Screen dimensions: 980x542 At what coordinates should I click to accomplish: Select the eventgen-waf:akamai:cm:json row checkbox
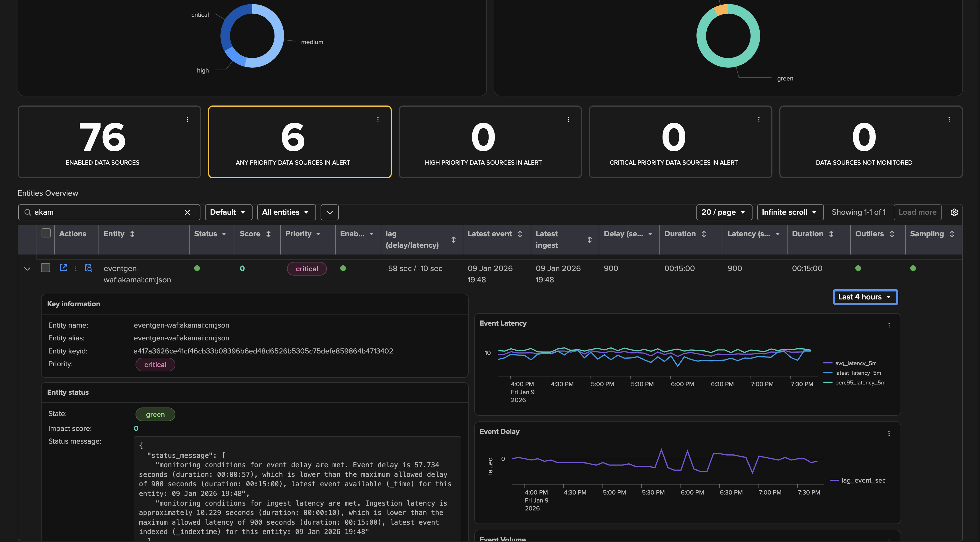tap(46, 268)
